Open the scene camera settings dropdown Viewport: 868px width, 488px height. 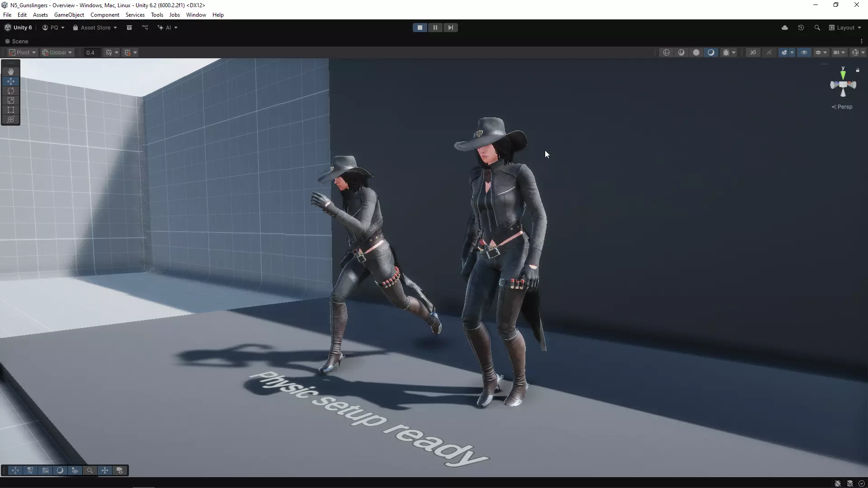click(x=839, y=52)
